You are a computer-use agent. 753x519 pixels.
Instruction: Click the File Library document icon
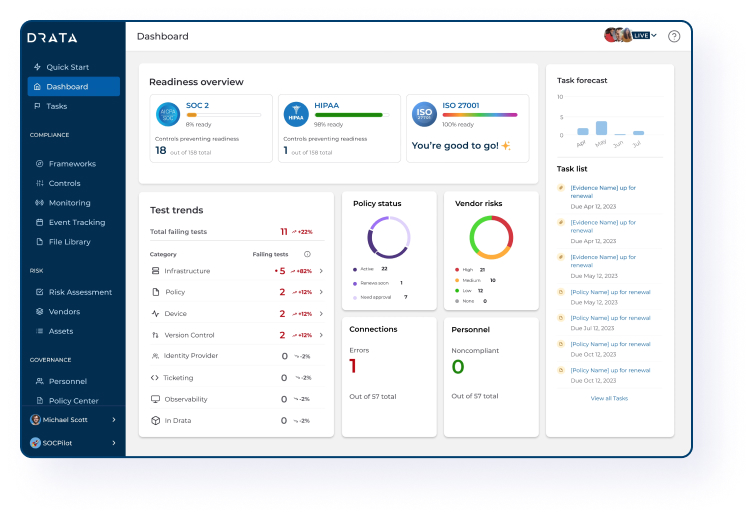(39, 241)
